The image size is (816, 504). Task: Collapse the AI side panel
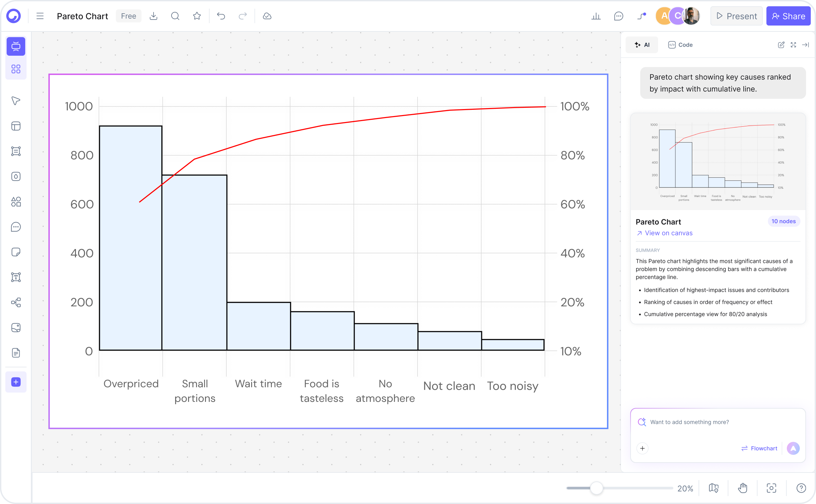click(x=806, y=45)
